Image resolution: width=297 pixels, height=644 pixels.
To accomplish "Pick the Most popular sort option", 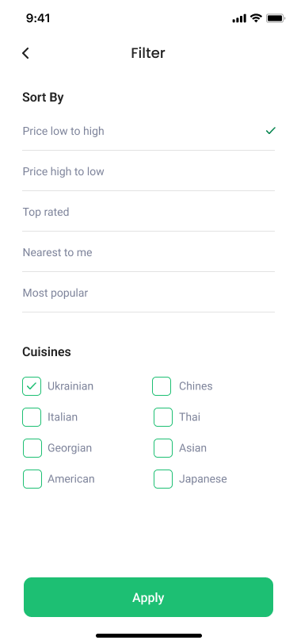I will pyautogui.click(x=149, y=293).
